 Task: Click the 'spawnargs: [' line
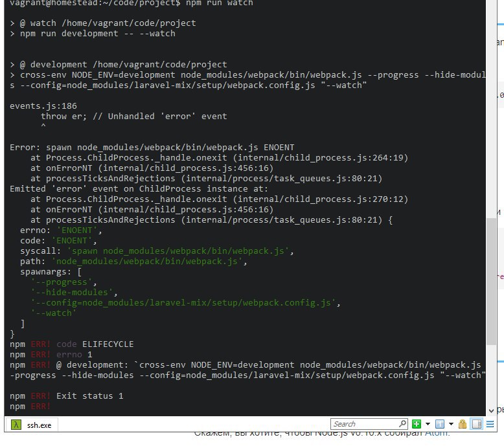[51, 272]
